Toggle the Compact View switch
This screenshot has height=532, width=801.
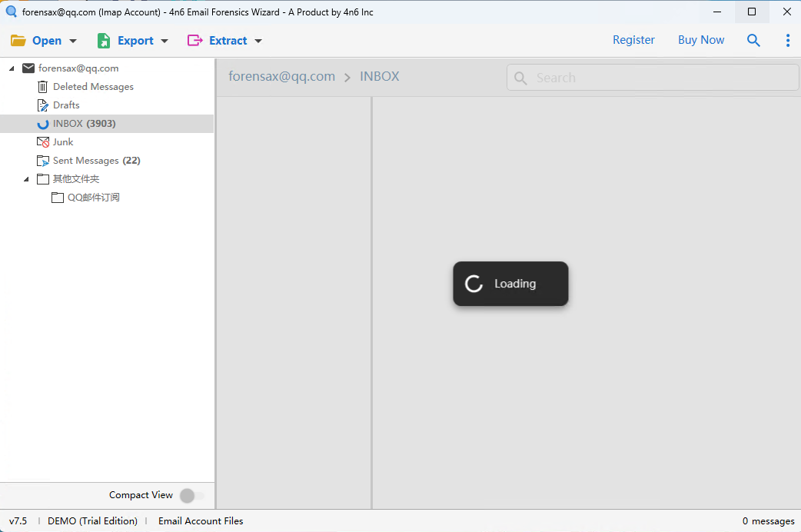tap(191, 496)
